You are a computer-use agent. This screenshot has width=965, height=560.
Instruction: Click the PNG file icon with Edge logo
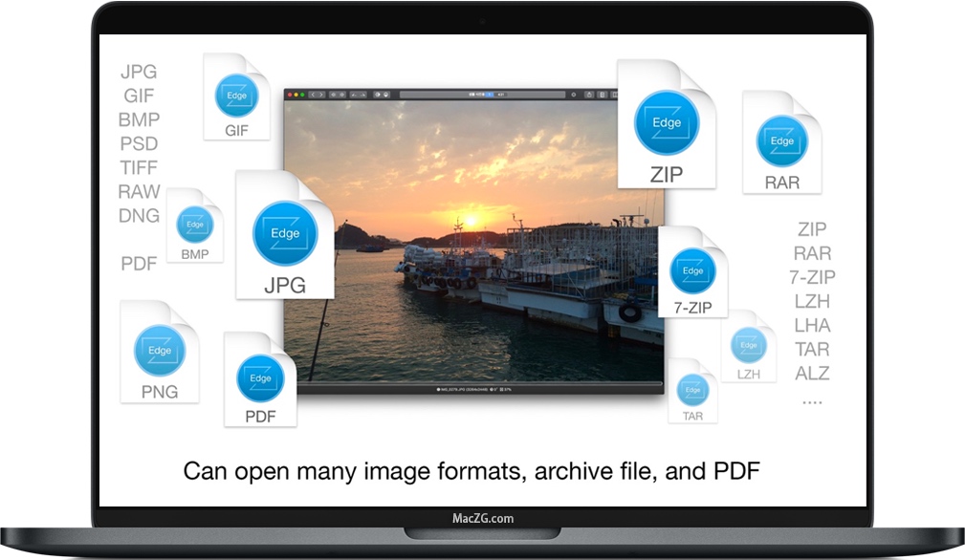[160, 352]
